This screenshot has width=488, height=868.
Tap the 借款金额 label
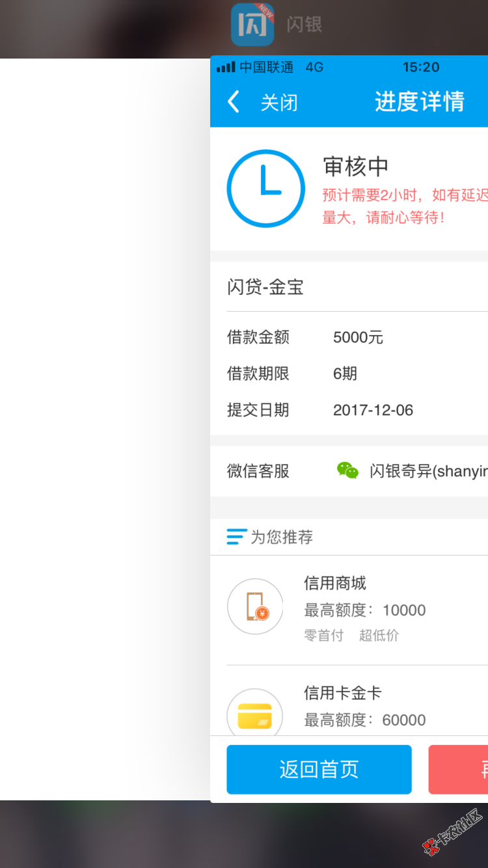(x=258, y=337)
